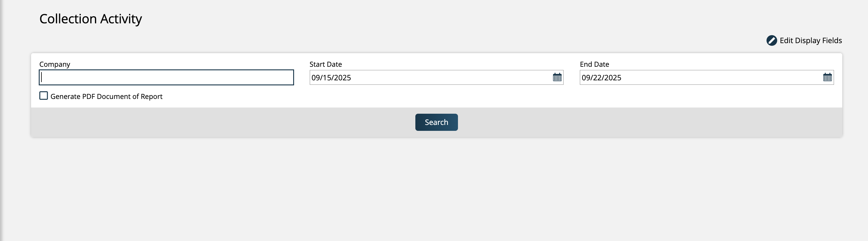Image resolution: width=868 pixels, height=241 pixels.
Task: Click the Edit Display Fields pencil icon
Action: [x=771, y=41]
